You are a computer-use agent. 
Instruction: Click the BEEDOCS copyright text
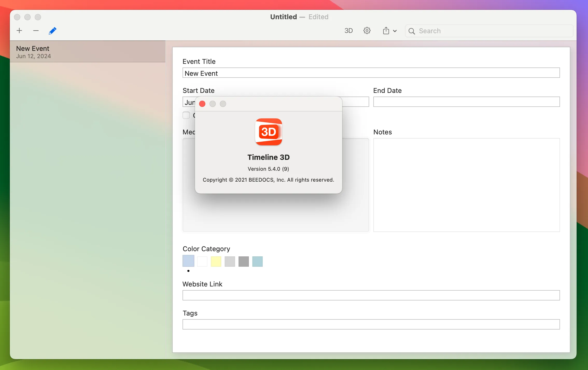pyautogui.click(x=268, y=180)
